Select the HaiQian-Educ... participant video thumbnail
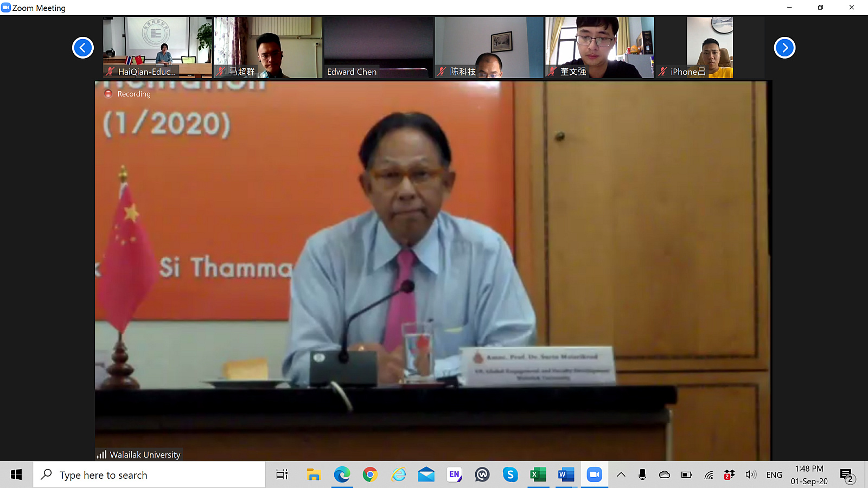This screenshot has width=868, height=488. (x=157, y=47)
